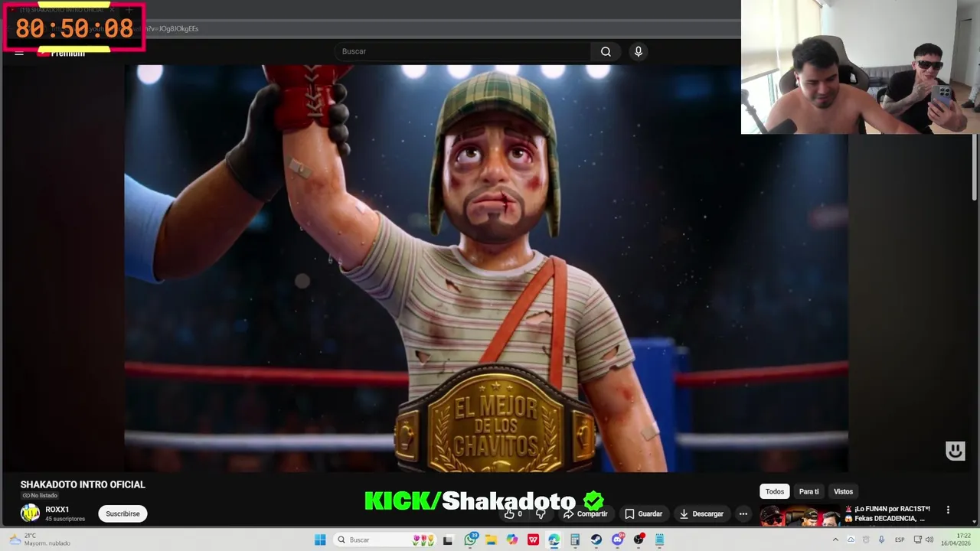Open Notepad from the taskbar
The image size is (980, 551).
click(x=659, y=540)
